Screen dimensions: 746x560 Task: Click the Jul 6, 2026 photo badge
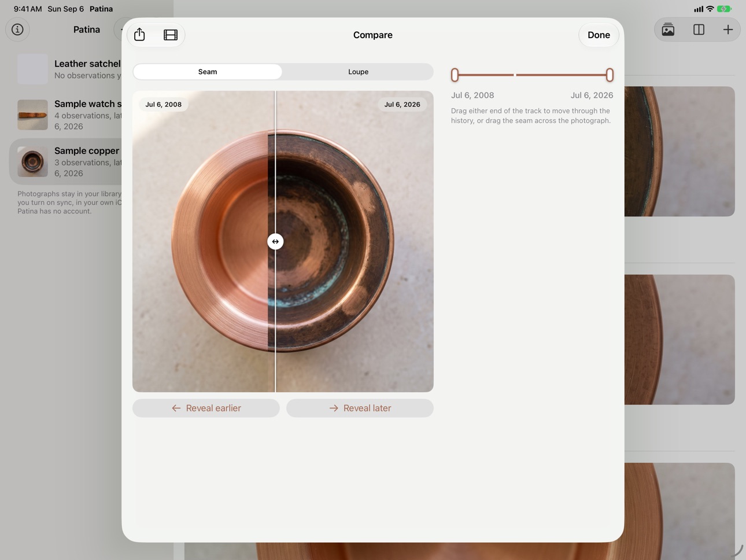click(x=402, y=104)
